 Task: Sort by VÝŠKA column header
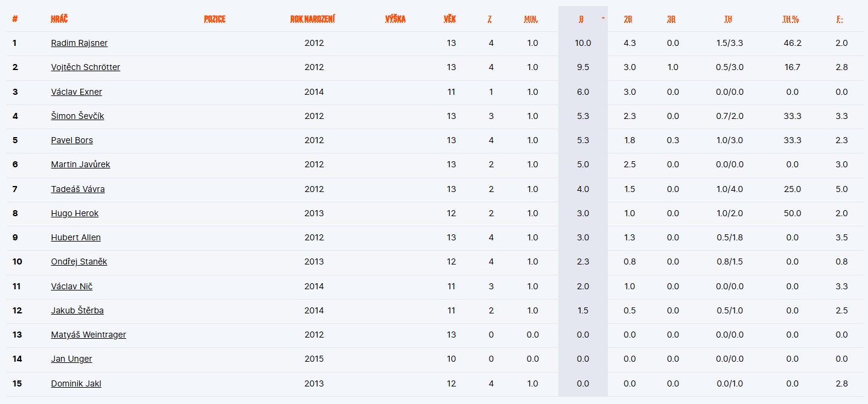(395, 19)
